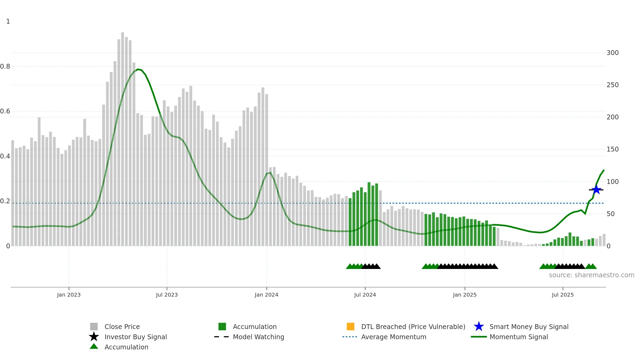
Task: Click the DTL Breached (Price Vulnerable) label
Action: click(x=413, y=327)
